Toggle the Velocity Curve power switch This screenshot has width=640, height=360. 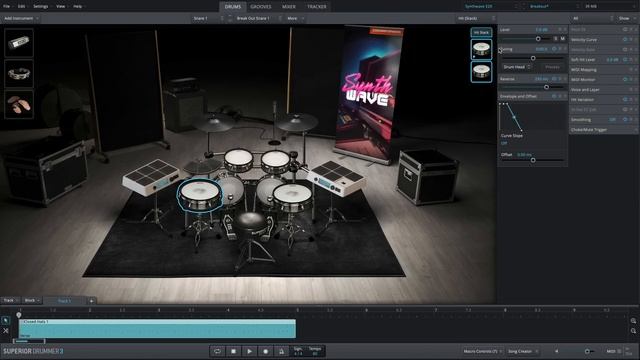point(625,40)
